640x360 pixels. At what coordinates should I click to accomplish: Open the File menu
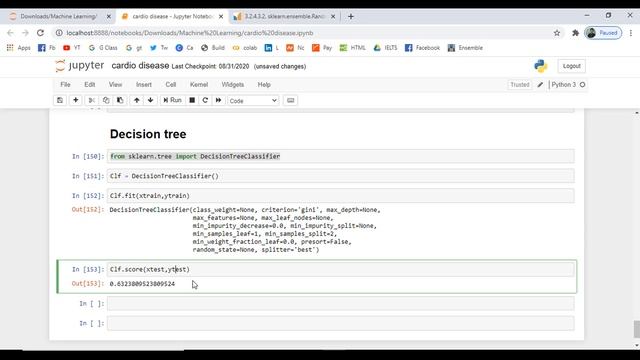click(x=65, y=85)
